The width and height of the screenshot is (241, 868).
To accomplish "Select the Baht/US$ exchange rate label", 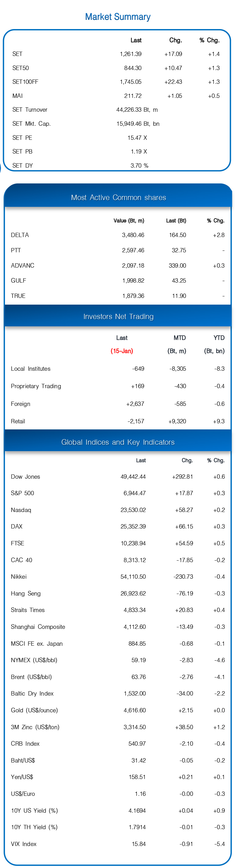I will (23, 760).
